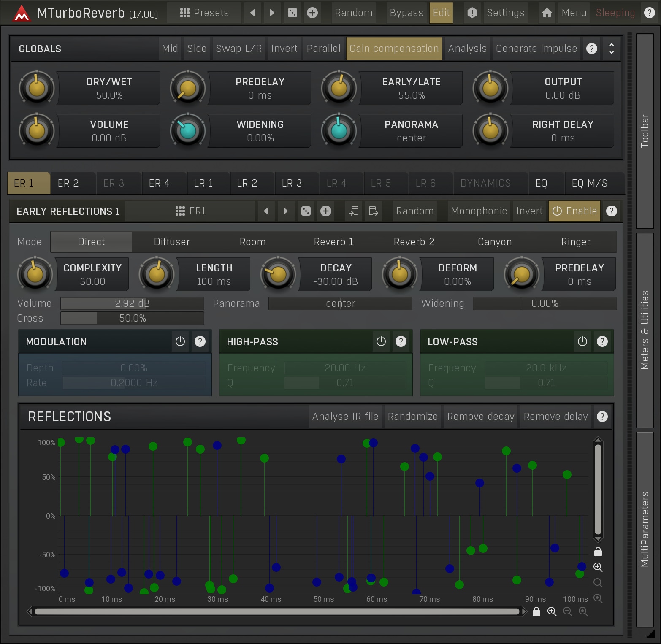The image size is (661, 644).
Task: Click the Analyse IR file button
Action: [x=345, y=417]
